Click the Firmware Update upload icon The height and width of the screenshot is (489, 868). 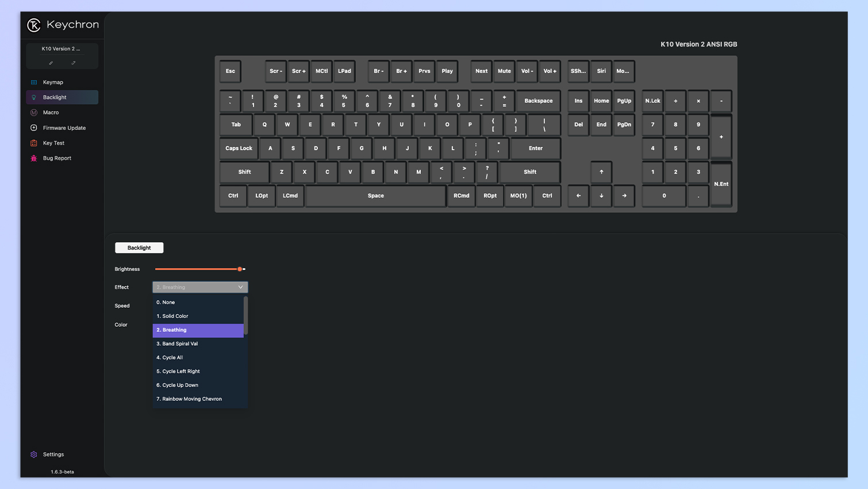pyautogui.click(x=34, y=128)
